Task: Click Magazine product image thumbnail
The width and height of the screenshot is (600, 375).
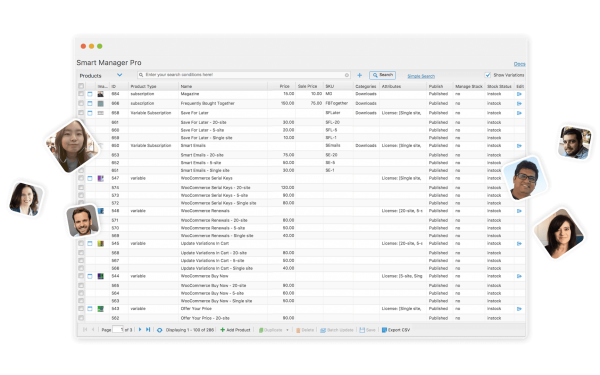Action: [x=101, y=94]
